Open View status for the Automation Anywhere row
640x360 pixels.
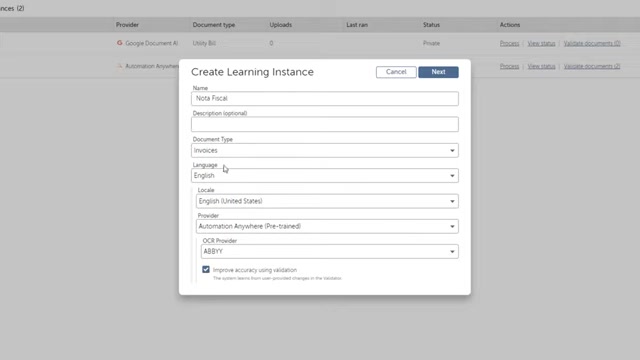541,66
